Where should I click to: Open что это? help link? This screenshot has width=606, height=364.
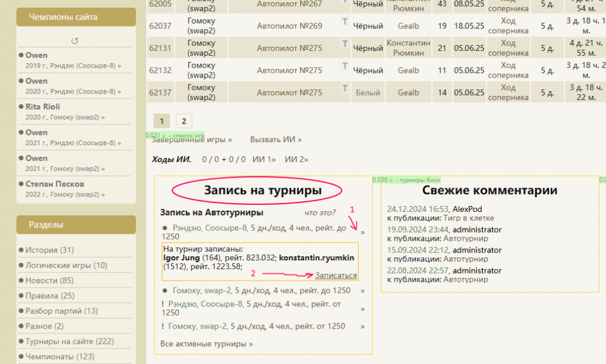320,212
